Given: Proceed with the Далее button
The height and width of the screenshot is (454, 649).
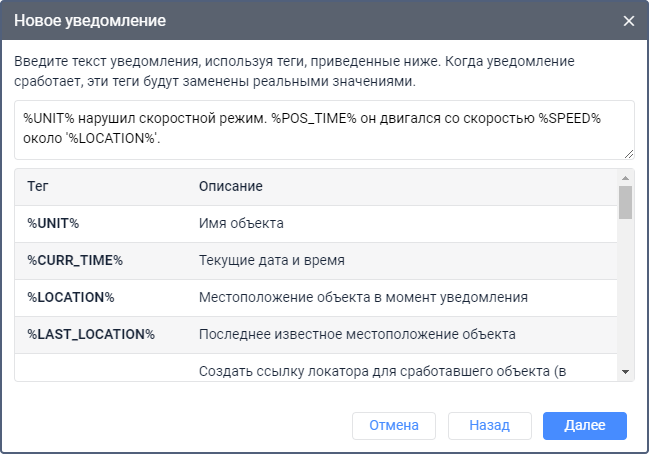Looking at the screenshot, I should [584, 425].
